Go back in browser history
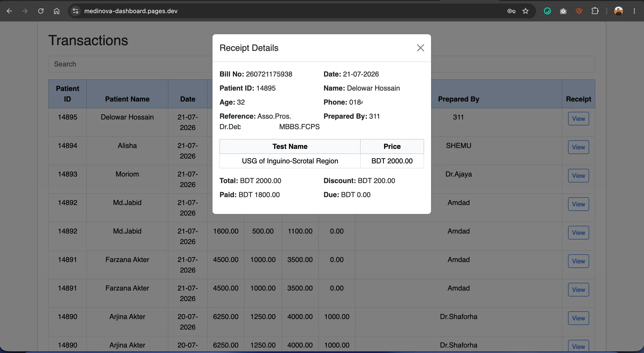 pos(9,11)
